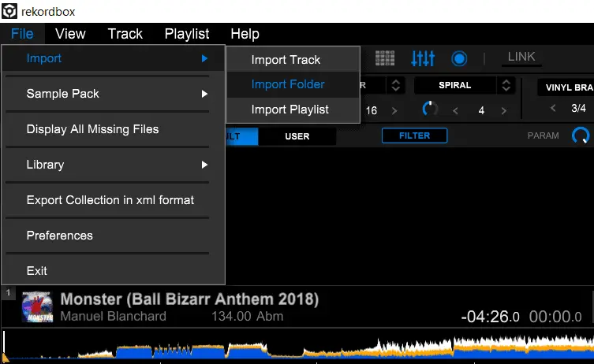Increase beat value next to 16
This screenshot has height=364, width=594.
(x=394, y=110)
